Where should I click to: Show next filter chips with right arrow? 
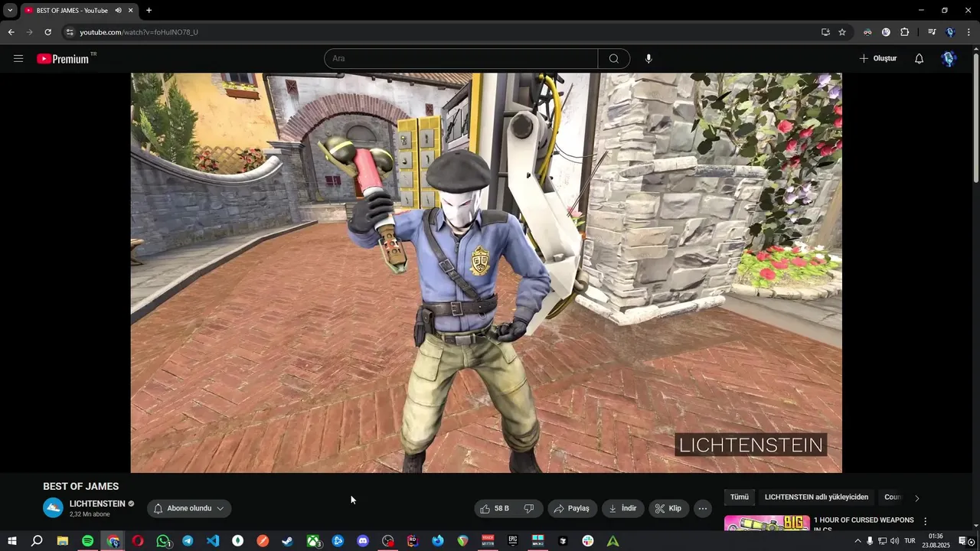916,497
